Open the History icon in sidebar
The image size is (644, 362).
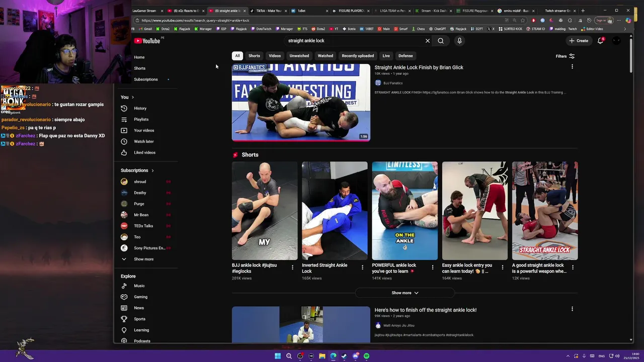click(x=124, y=108)
